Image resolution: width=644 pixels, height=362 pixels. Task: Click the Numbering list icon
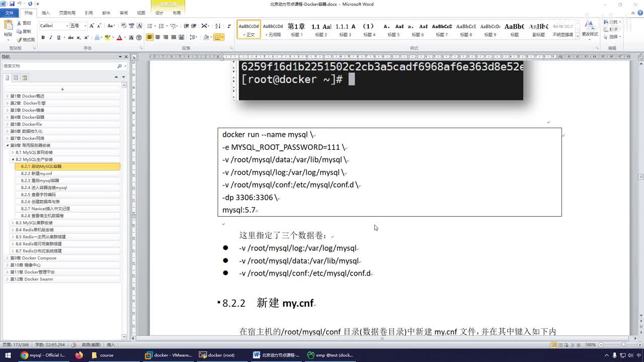(162, 26)
